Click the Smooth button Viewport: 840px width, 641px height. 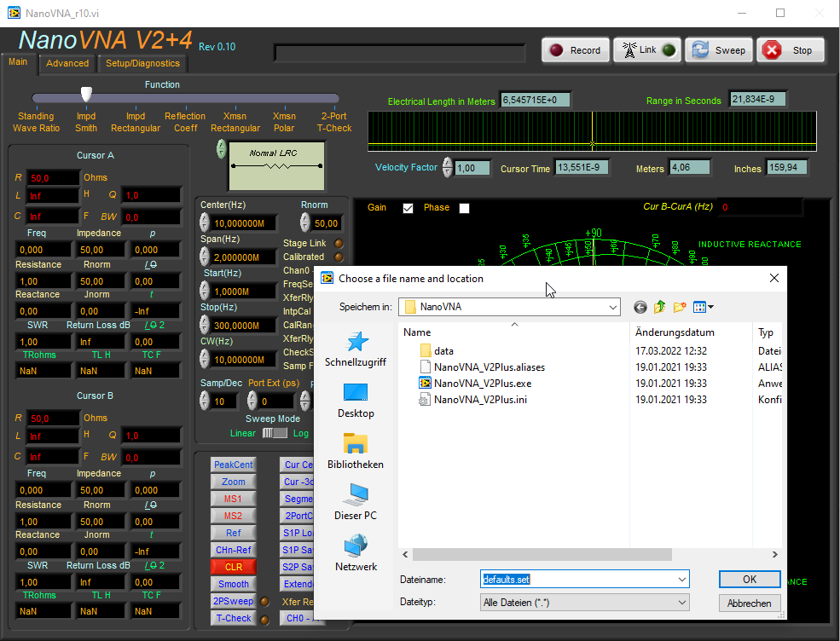click(233, 584)
